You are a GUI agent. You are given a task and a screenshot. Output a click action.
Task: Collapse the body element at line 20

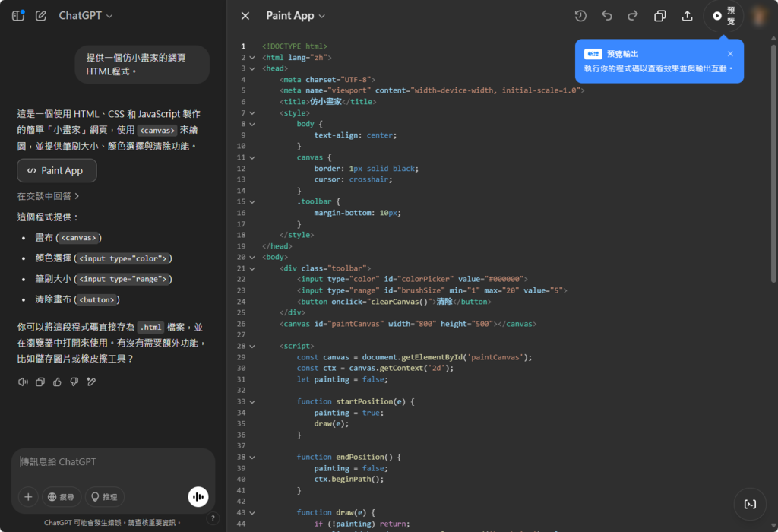252,257
